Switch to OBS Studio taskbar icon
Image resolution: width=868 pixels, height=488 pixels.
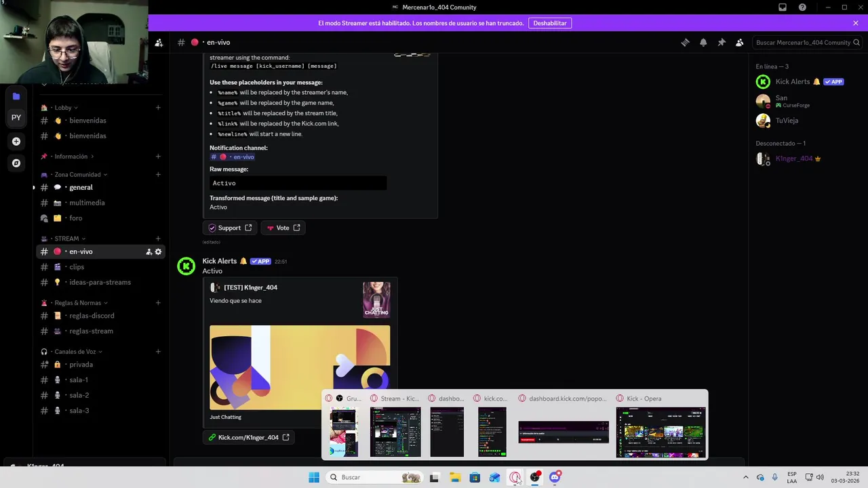(535, 477)
